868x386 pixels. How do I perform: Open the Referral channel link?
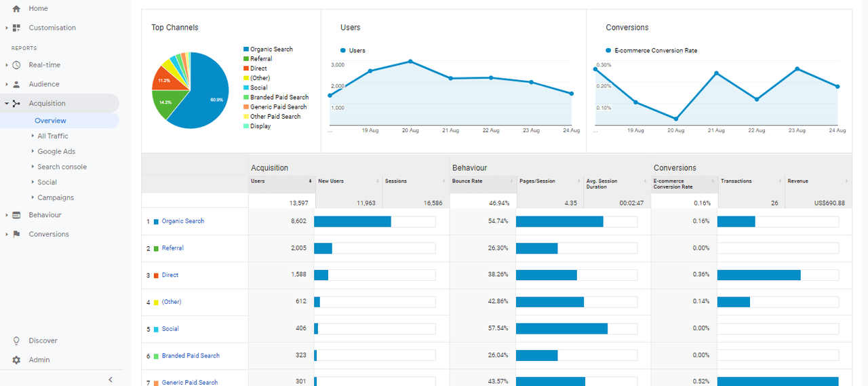(x=172, y=248)
